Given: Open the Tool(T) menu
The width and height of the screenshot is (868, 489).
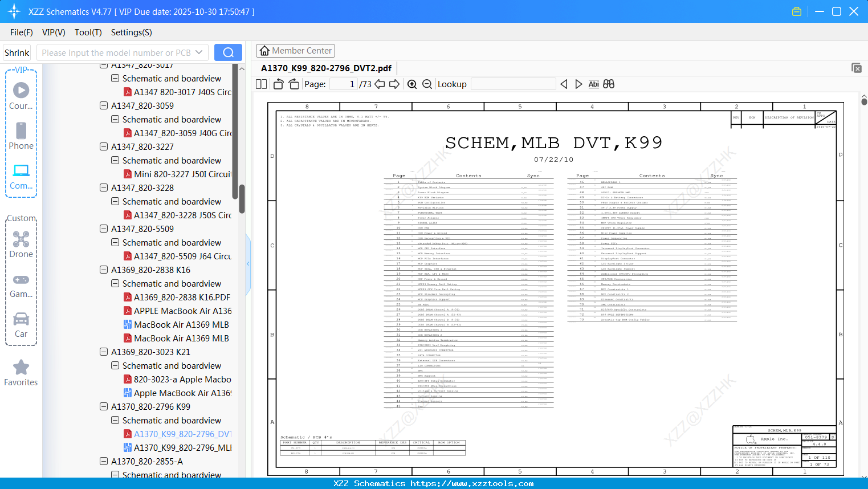Looking at the screenshot, I should 88,32.
